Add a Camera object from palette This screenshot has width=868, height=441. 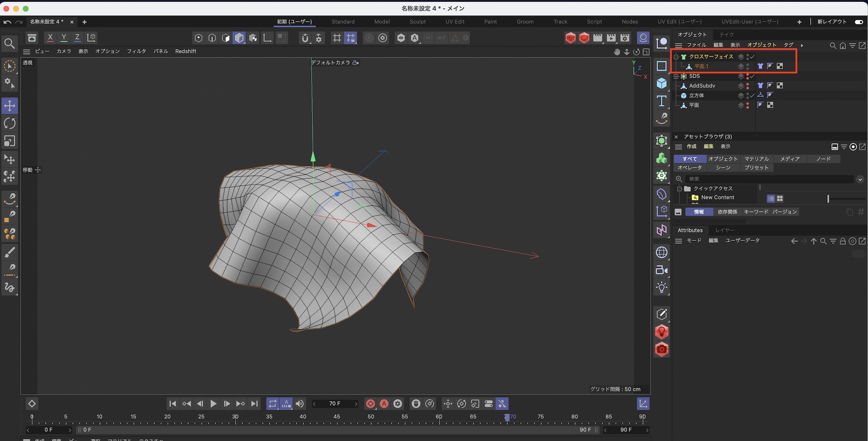click(x=661, y=270)
